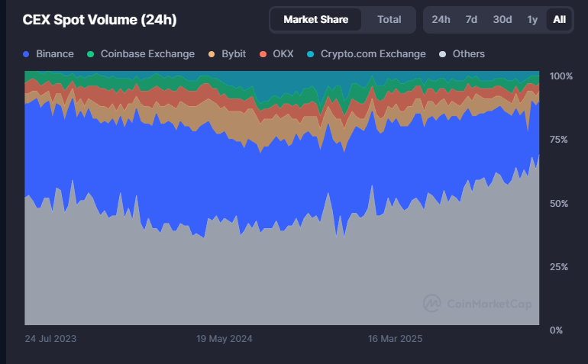Toggle the Crypto.com Exchange legend dot
The image size is (588, 364).
coord(311,54)
